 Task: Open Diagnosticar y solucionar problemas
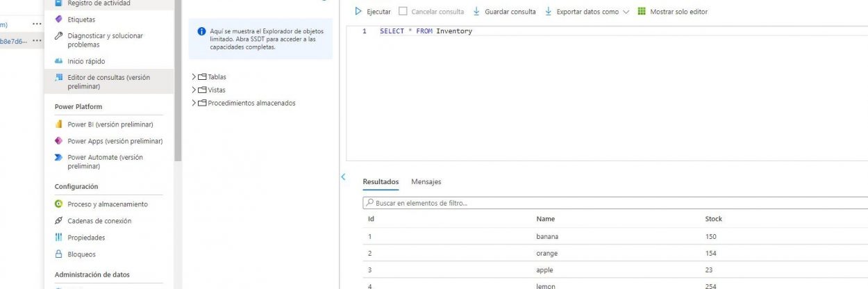click(x=105, y=40)
